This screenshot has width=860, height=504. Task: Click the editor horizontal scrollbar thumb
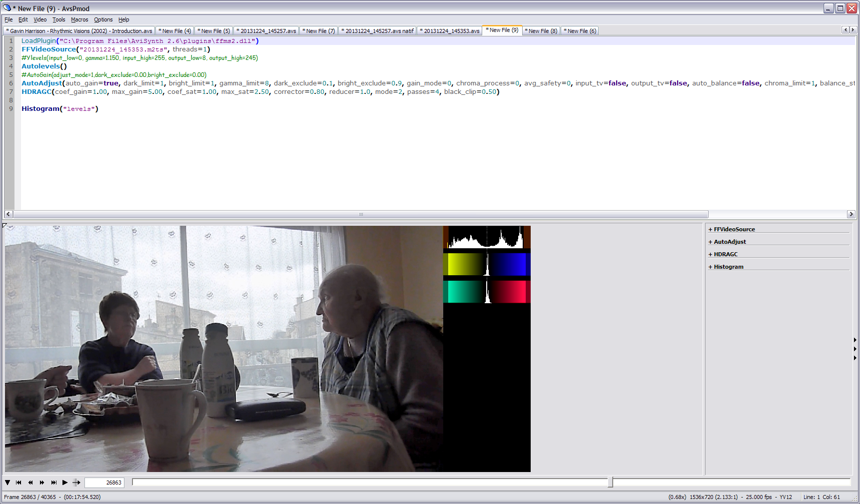(361, 214)
